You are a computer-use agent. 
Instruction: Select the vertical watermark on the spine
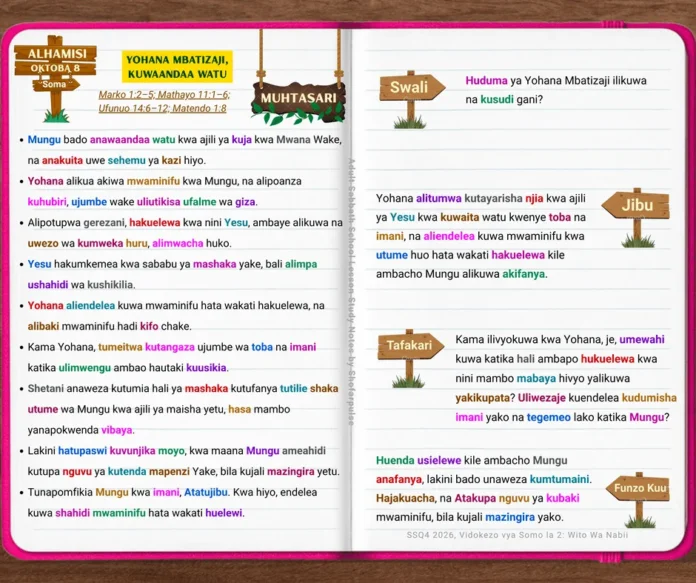click(x=351, y=293)
